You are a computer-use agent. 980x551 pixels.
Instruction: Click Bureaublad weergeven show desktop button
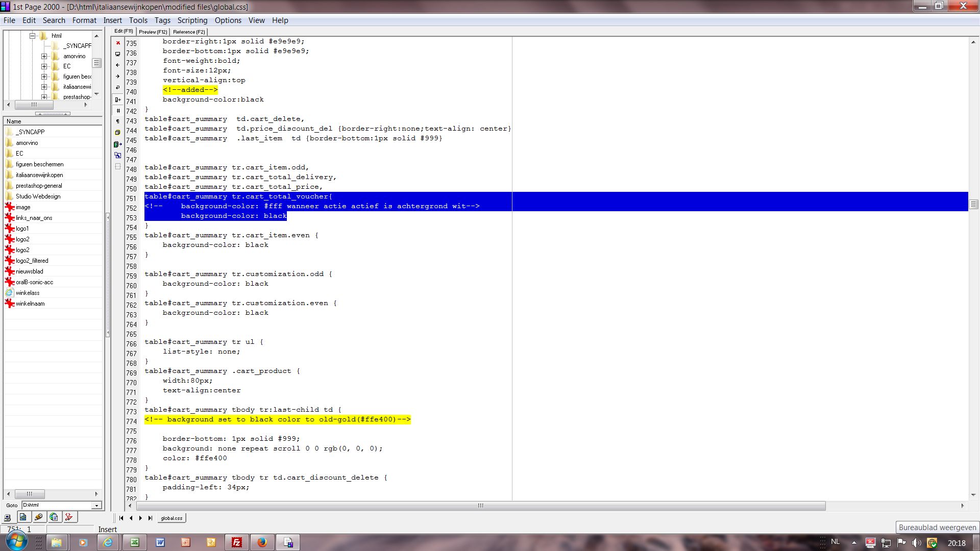[x=937, y=527]
